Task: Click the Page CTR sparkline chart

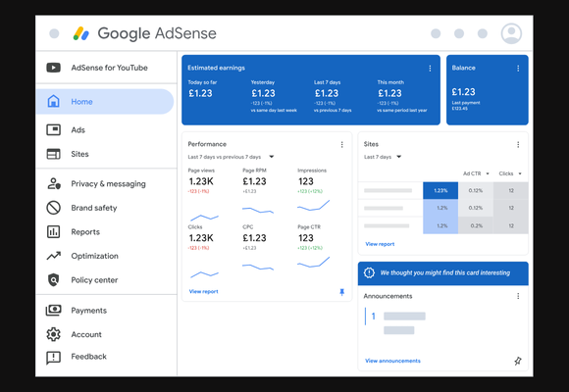Action: tap(314, 263)
